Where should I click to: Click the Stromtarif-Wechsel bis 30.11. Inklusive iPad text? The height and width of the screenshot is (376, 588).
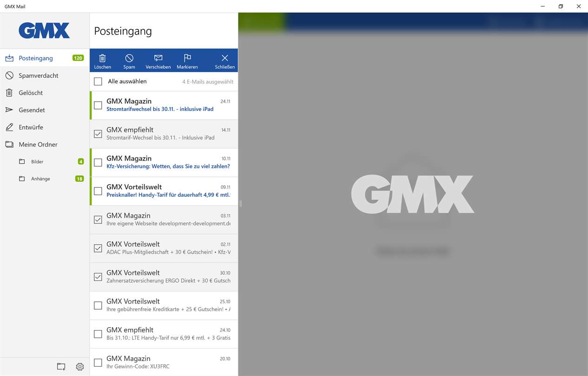(x=160, y=137)
